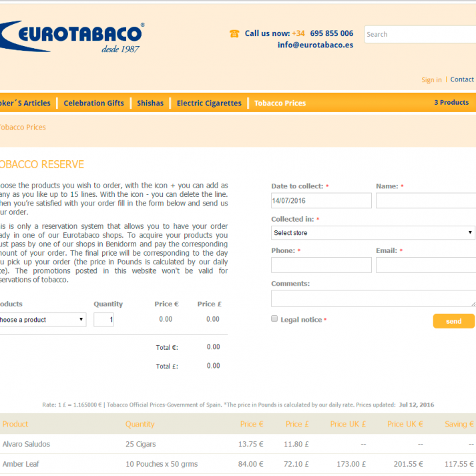Open the Smoker's Articles menu item
Image resolution: width=476 pixels, height=476 pixels.
tap(25, 103)
